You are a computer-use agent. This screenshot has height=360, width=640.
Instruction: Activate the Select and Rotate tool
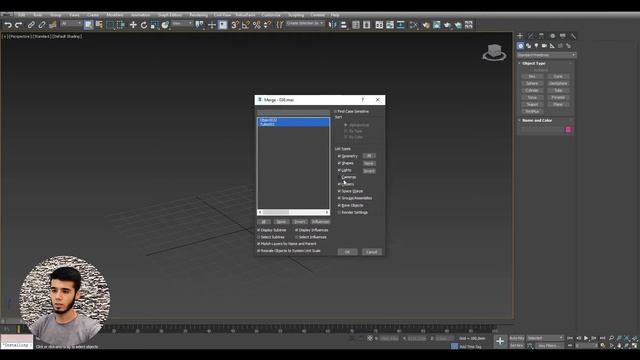click(144, 25)
